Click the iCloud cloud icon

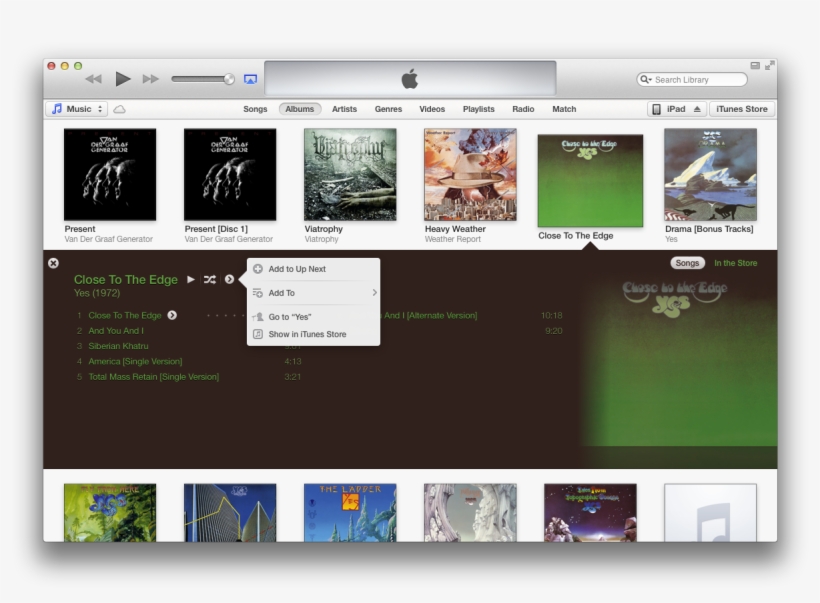(120, 109)
